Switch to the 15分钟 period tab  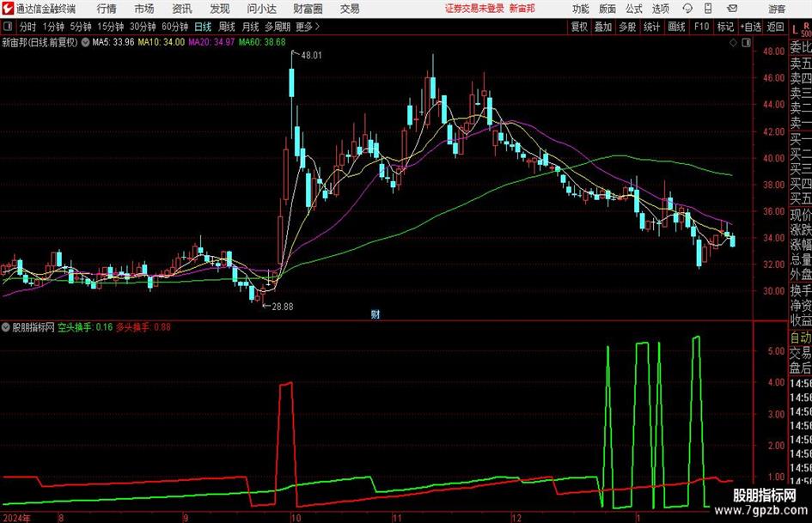(x=111, y=27)
